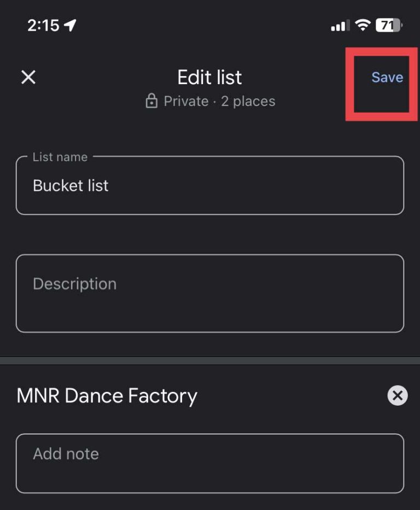Tap the battery indicator showing 71

click(389, 25)
